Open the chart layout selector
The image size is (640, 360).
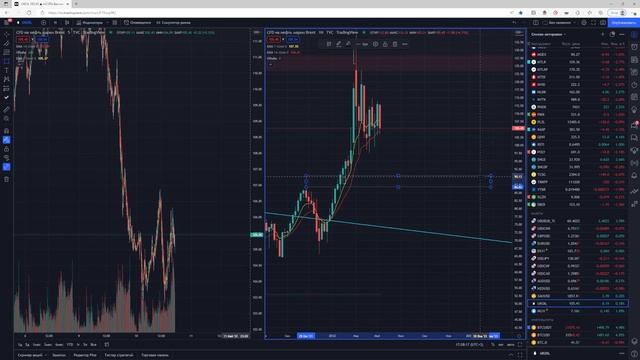[x=536, y=23]
